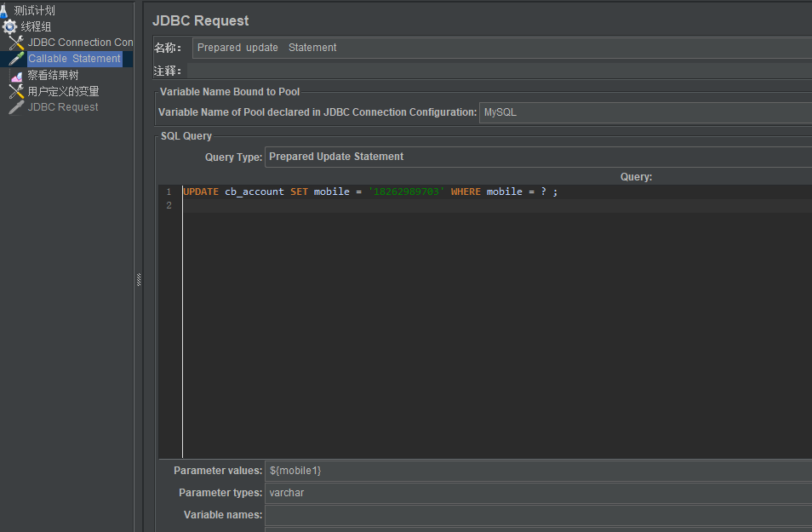Image resolution: width=812 pixels, height=532 pixels.
Task: Click line 2 of the query editor
Action: 497,206
